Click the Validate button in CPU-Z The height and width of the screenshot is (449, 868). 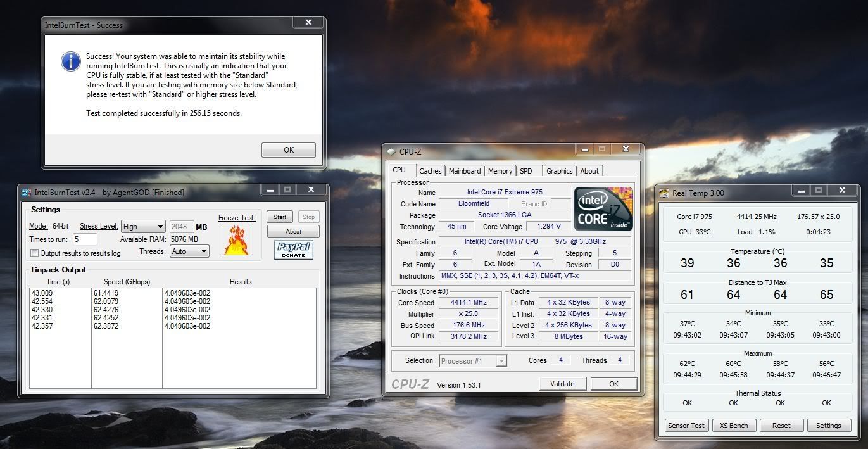(562, 384)
